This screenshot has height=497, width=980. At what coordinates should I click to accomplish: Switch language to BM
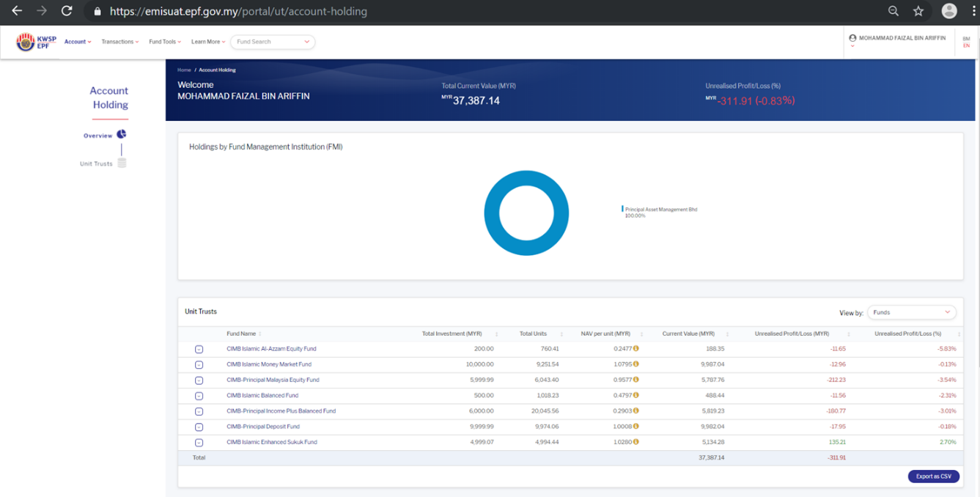966,39
